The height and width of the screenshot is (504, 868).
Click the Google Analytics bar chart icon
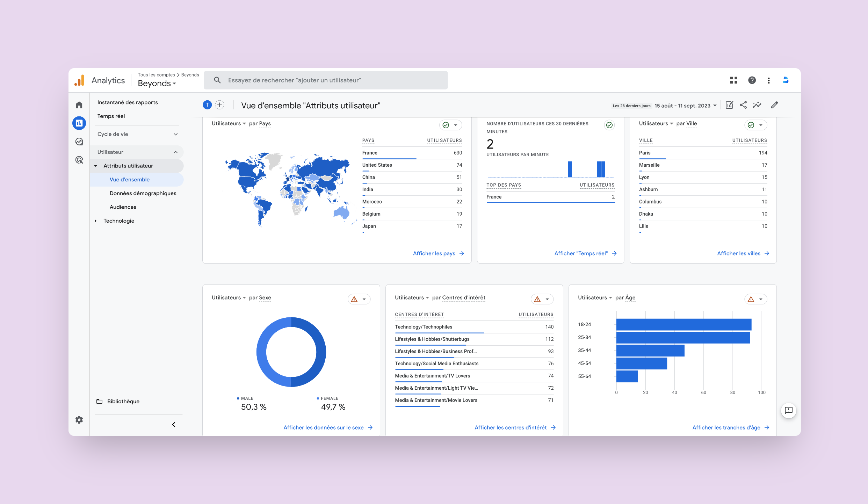click(79, 121)
